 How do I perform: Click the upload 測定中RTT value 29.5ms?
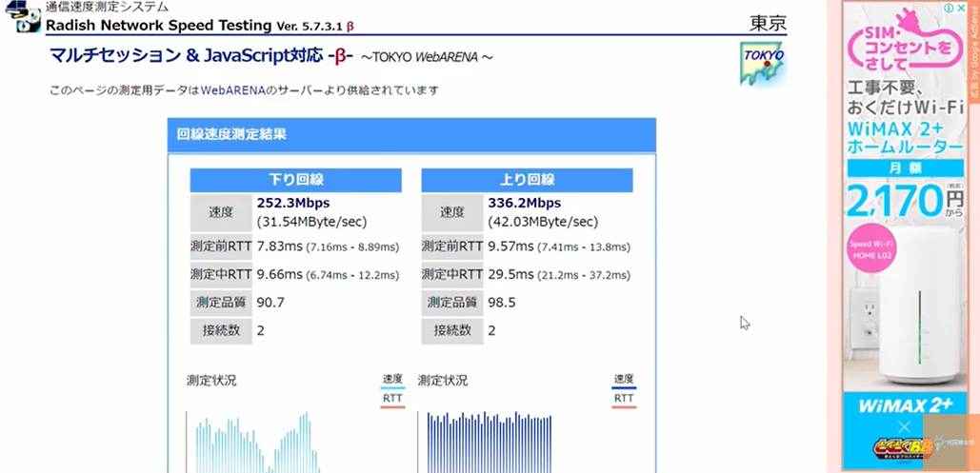tap(510, 274)
